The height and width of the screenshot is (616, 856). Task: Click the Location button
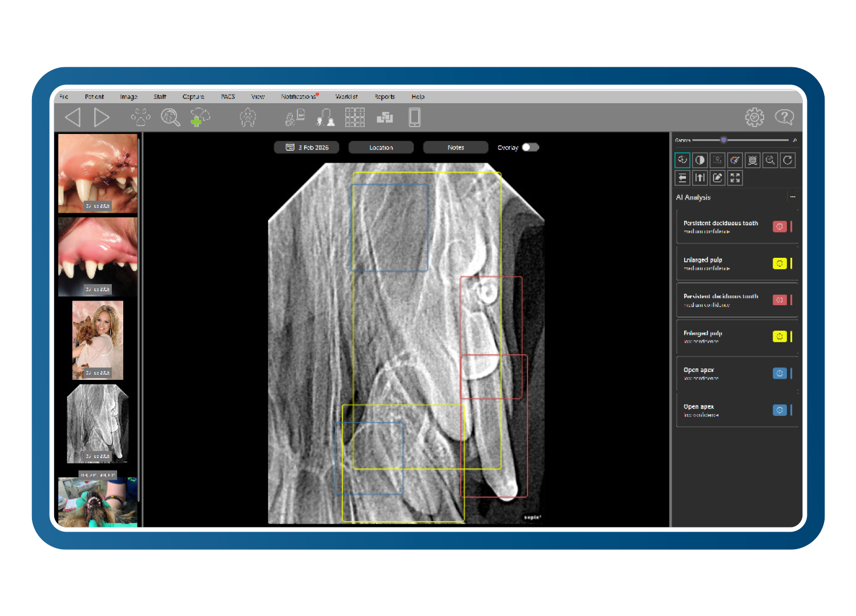pos(381,147)
